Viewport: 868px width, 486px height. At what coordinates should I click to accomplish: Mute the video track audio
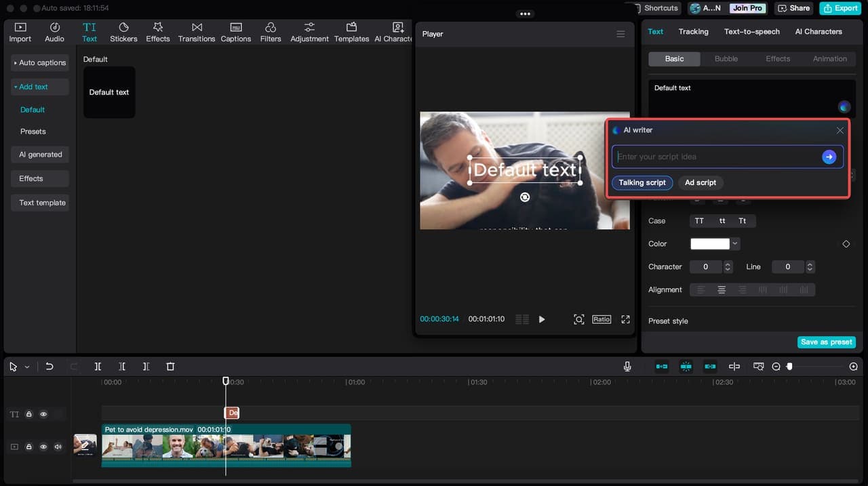58,447
